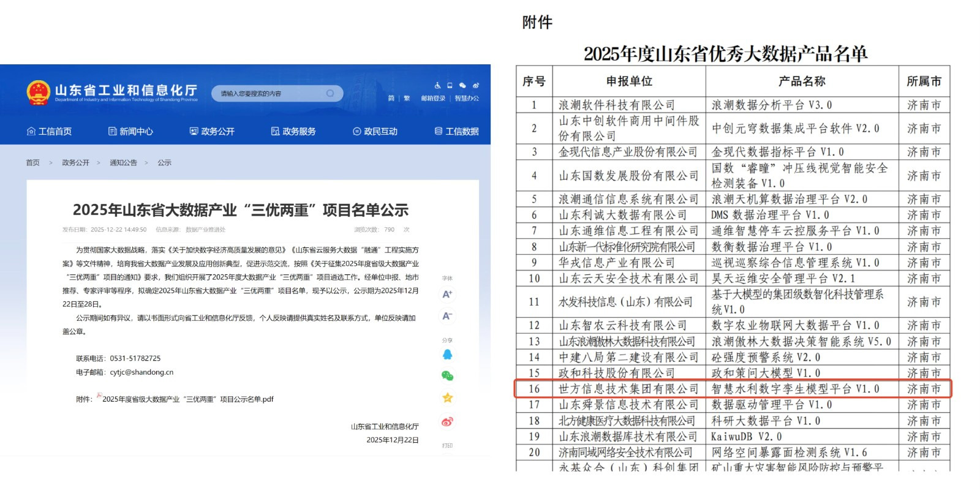The image size is (980, 493).
Task: Click the table cell 智慧水利数字孪生模型平台 V1.0
Action: pyautogui.click(x=802, y=389)
